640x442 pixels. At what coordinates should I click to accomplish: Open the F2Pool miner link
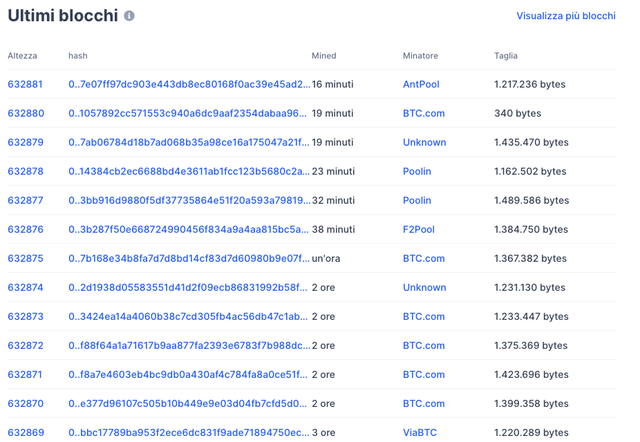click(x=418, y=229)
